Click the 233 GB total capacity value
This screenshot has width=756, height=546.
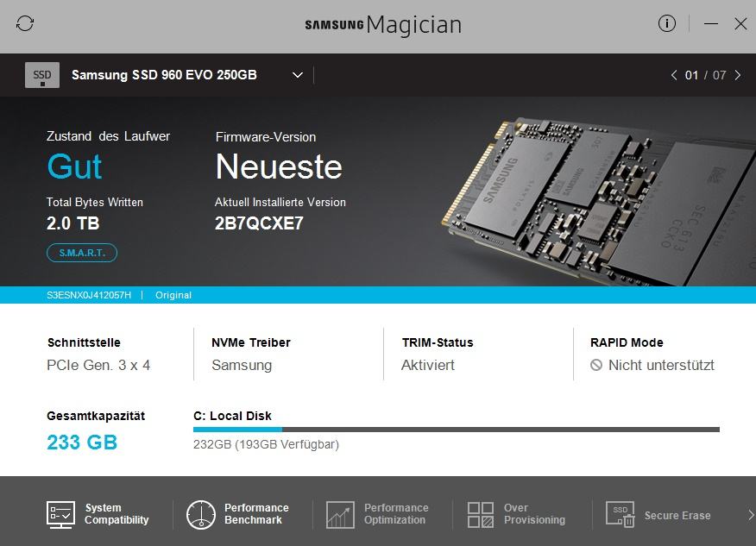(82, 442)
